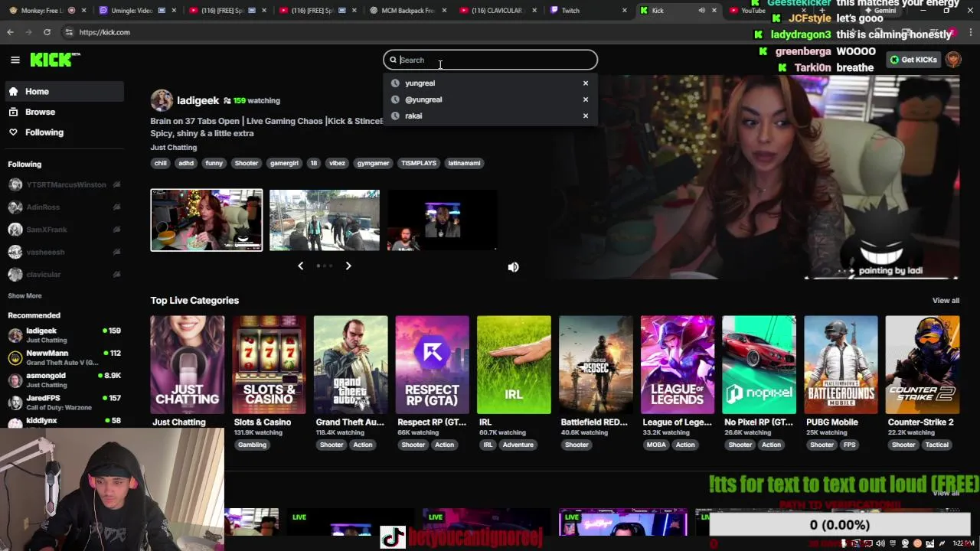This screenshot has width=980, height=551.
Task: Click the 'gymgamer' stream tag
Action: click(x=373, y=163)
